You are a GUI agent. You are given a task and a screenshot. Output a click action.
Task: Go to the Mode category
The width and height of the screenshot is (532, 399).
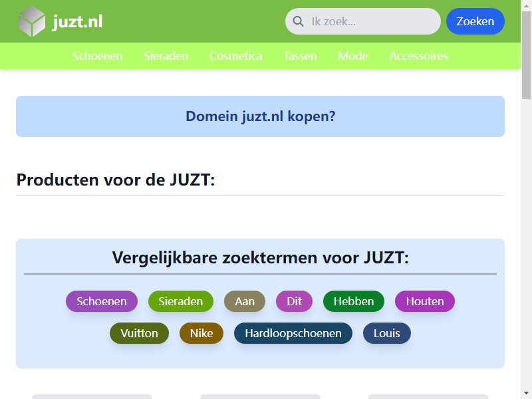(353, 56)
